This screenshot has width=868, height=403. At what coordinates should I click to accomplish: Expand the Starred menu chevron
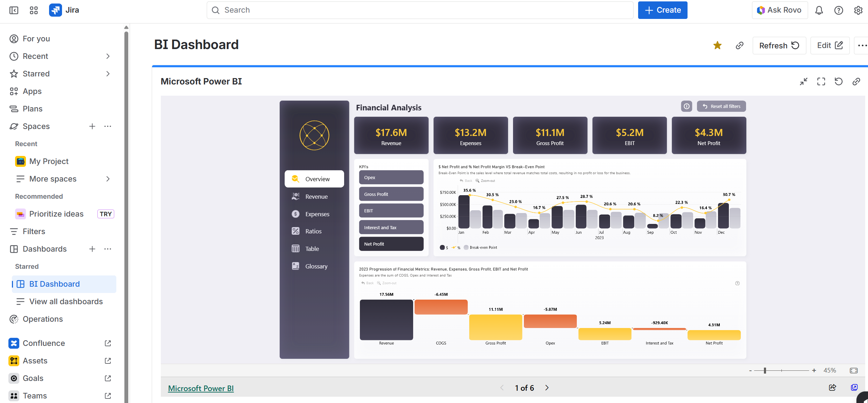tap(108, 74)
